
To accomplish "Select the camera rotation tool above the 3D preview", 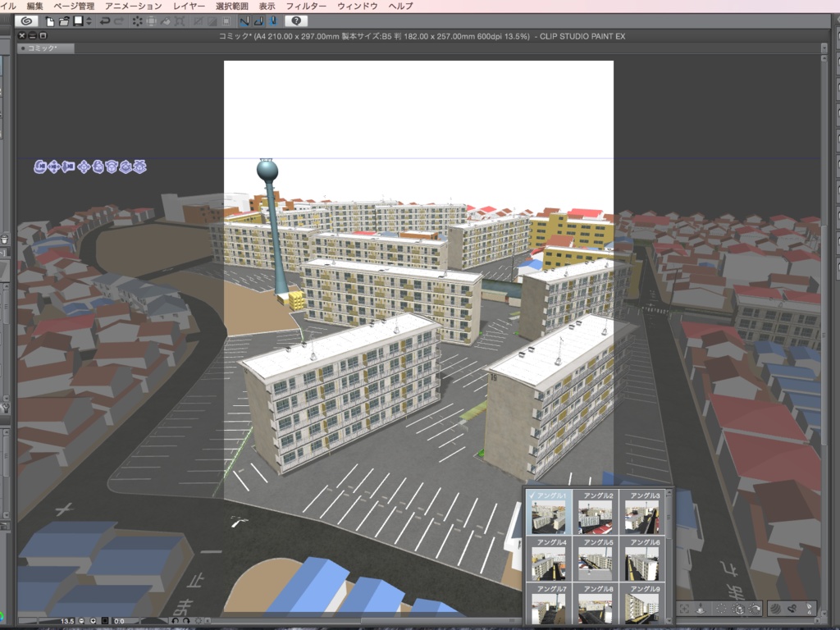I will coord(40,168).
